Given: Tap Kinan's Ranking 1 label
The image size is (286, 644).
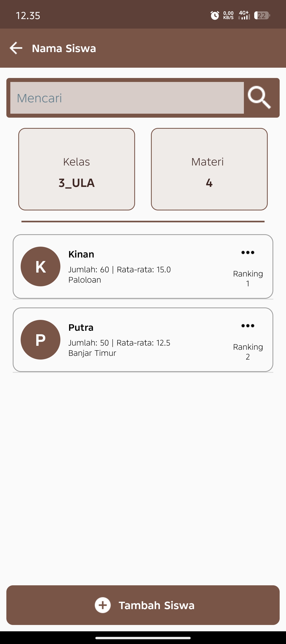Looking at the screenshot, I should click(x=248, y=278).
